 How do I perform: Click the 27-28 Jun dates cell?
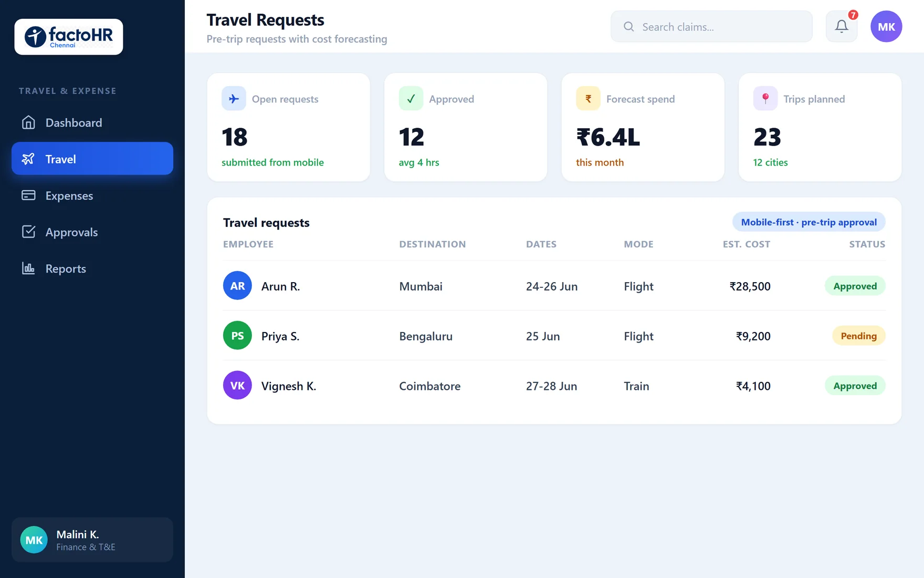click(552, 386)
